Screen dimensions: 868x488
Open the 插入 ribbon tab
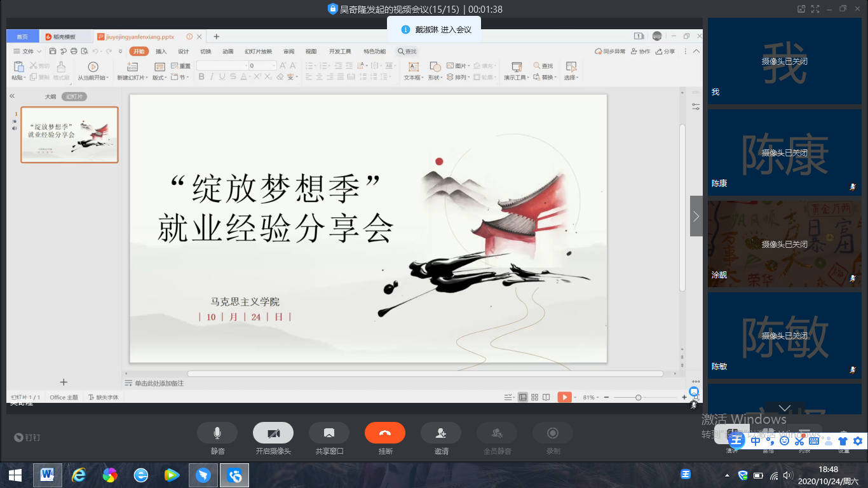pos(161,51)
